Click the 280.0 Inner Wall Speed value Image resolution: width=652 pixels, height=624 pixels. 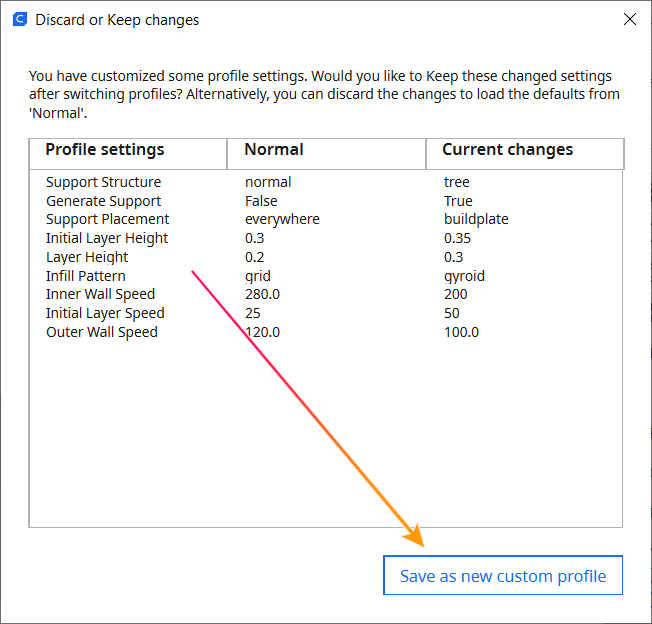[x=262, y=294]
